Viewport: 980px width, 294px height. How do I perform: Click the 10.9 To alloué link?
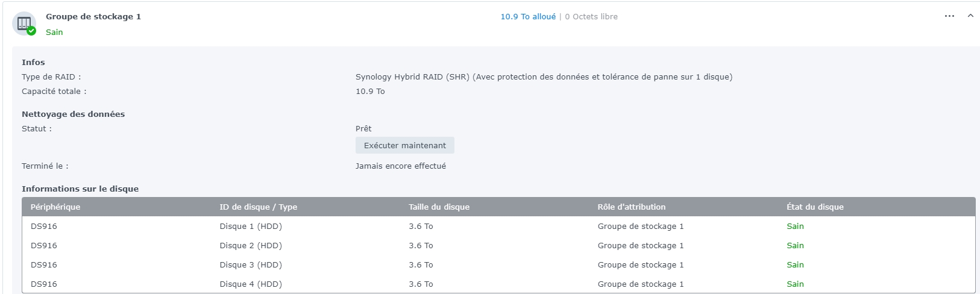(528, 17)
